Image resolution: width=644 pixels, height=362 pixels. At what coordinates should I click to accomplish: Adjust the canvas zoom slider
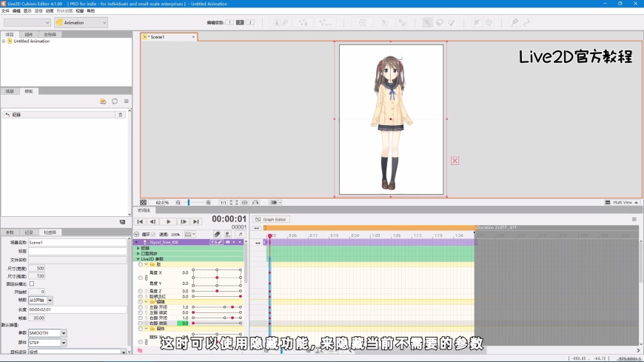coord(189,203)
